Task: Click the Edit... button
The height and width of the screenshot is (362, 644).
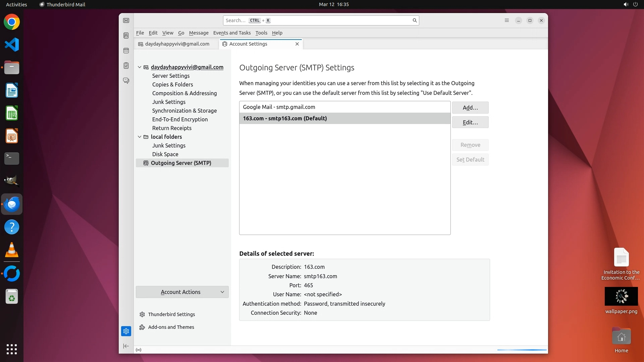Action: pyautogui.click(x=470, y=122)
